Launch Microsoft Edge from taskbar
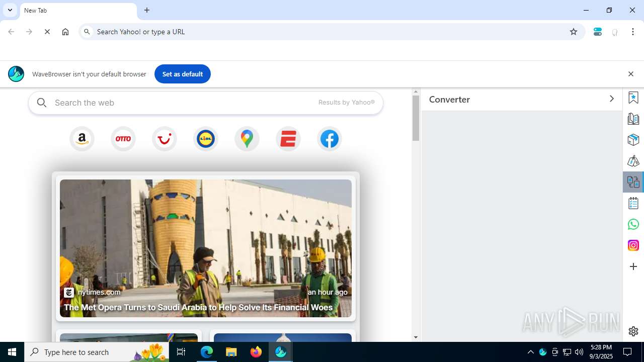Viewport: 644px width, 362px height. (x=207, y=352)
